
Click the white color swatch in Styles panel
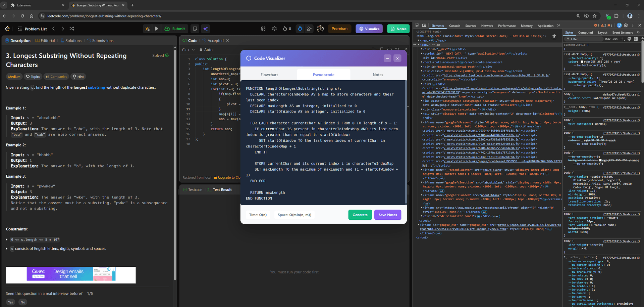click(582, 62)
